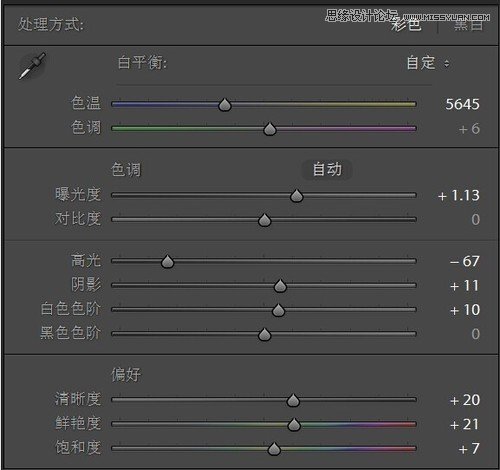500x470 pixels.
Task: Click the 色调 heading beside the 自动 button
Action: [x=126, y=169]
